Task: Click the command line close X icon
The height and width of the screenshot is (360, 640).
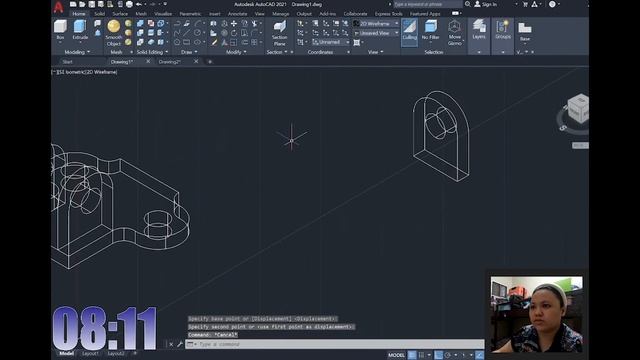Action: coord(171,344)
